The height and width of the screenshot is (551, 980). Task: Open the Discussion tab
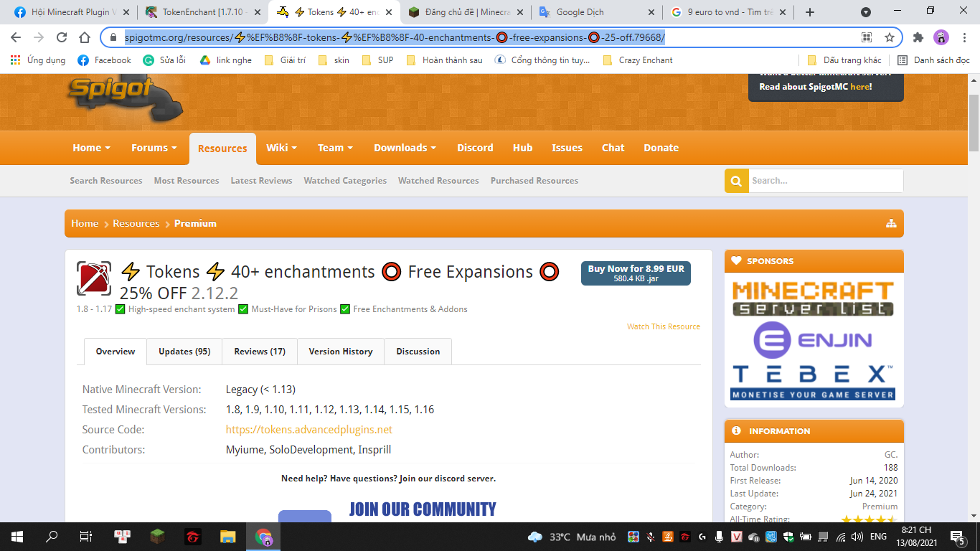click(418, 352)
